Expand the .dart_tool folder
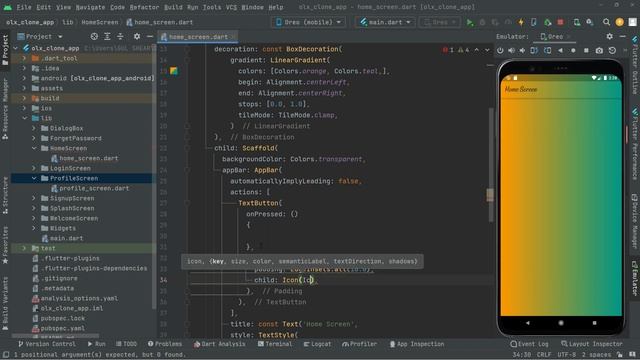 coord(24,58)
